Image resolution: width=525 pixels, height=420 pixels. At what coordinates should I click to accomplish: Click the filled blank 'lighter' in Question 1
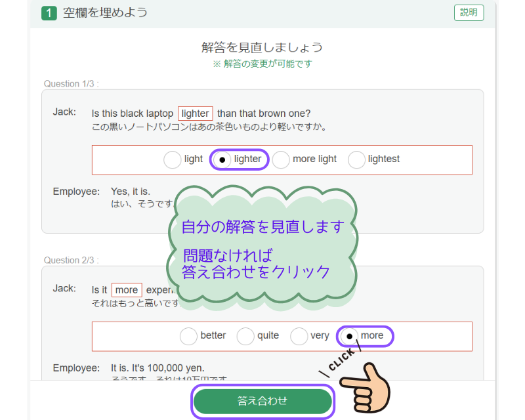195,114
